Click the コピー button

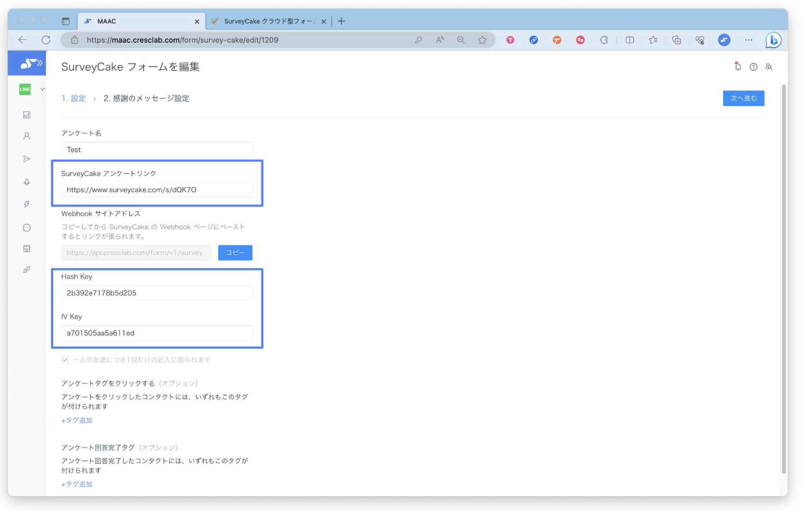point(235,252)
